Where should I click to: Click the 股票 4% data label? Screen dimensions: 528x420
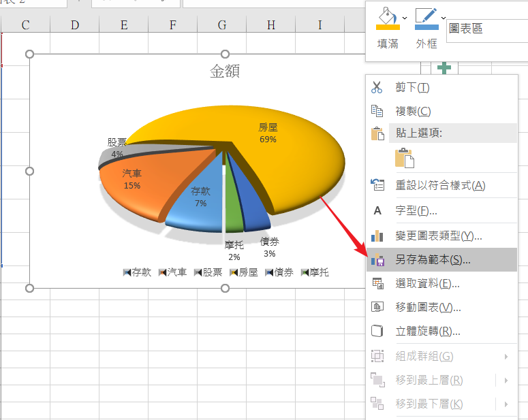point(117,148)
